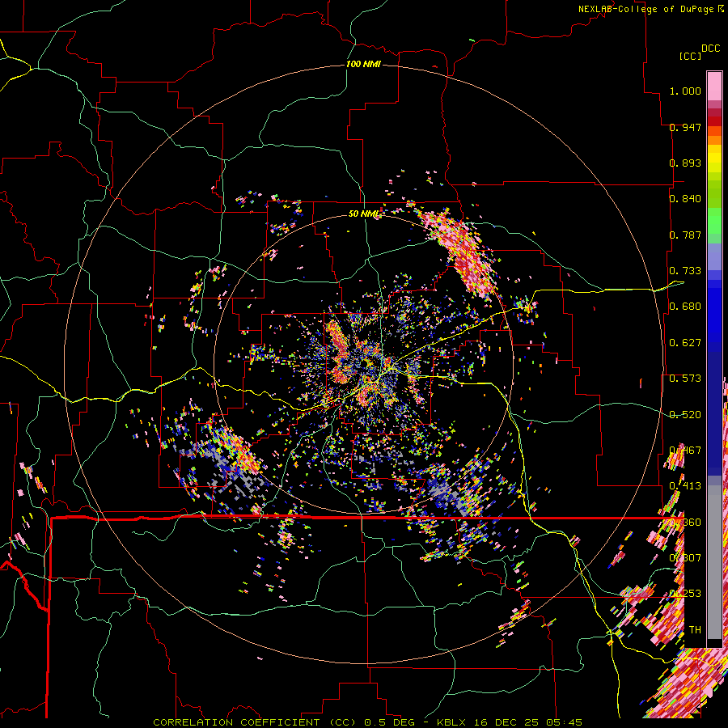Click the TH label at the scale bottom

[x=695, y=630]
